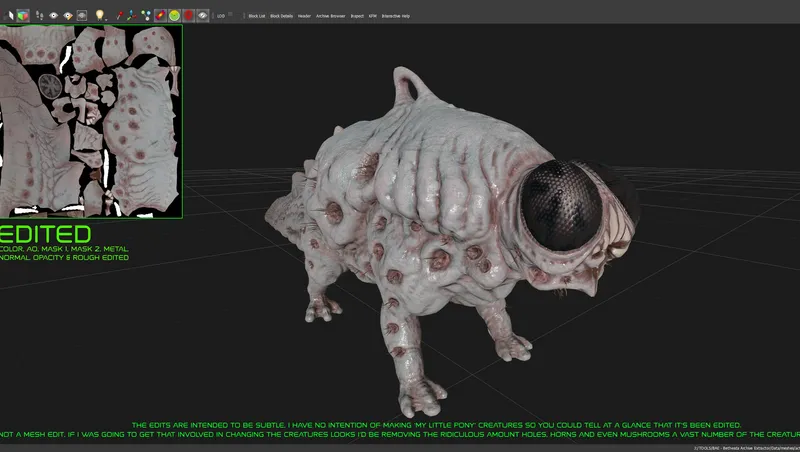Click the UV texture map thumbnail
Viewport: 800px width, 452px height.
(91, 121)
